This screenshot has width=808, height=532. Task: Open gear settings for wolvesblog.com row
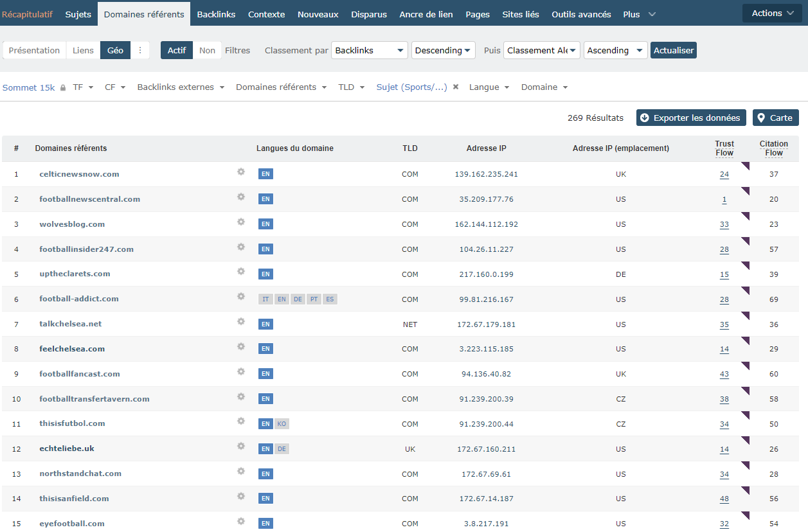(241, 222)
